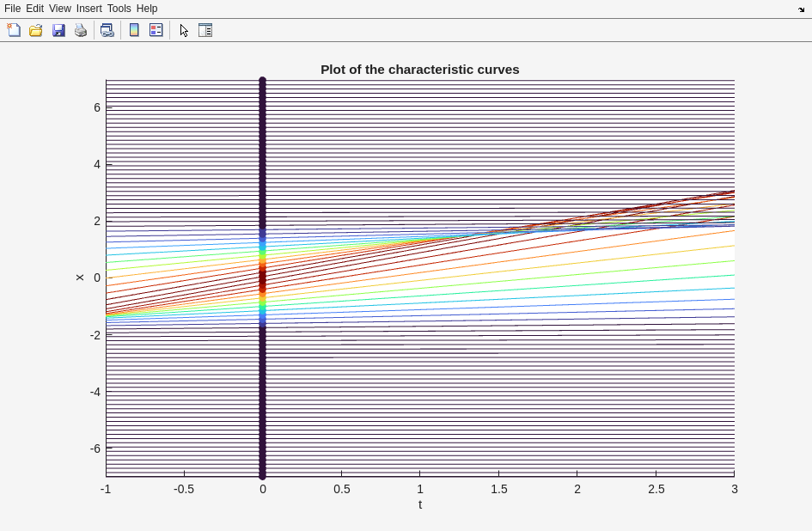Save the figure using the floppy disk icon
The width and height of the screenshot is (812, 531).
coord(58,30)
